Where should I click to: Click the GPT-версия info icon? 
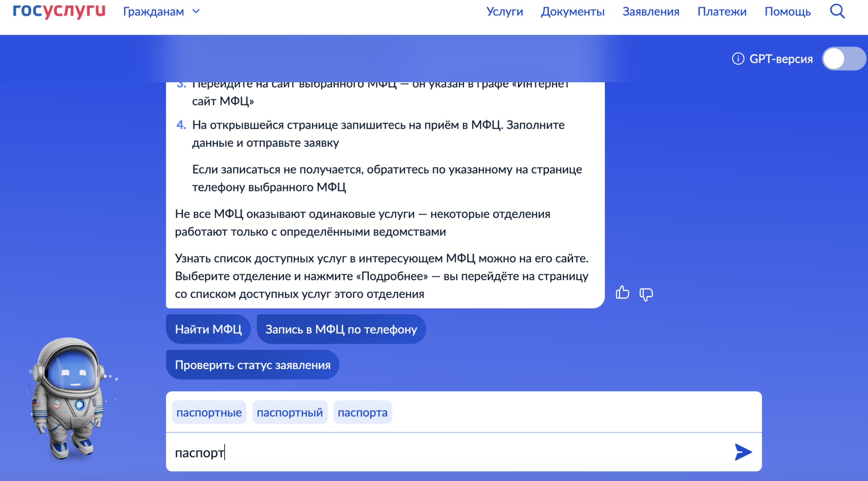click(738, 59)
